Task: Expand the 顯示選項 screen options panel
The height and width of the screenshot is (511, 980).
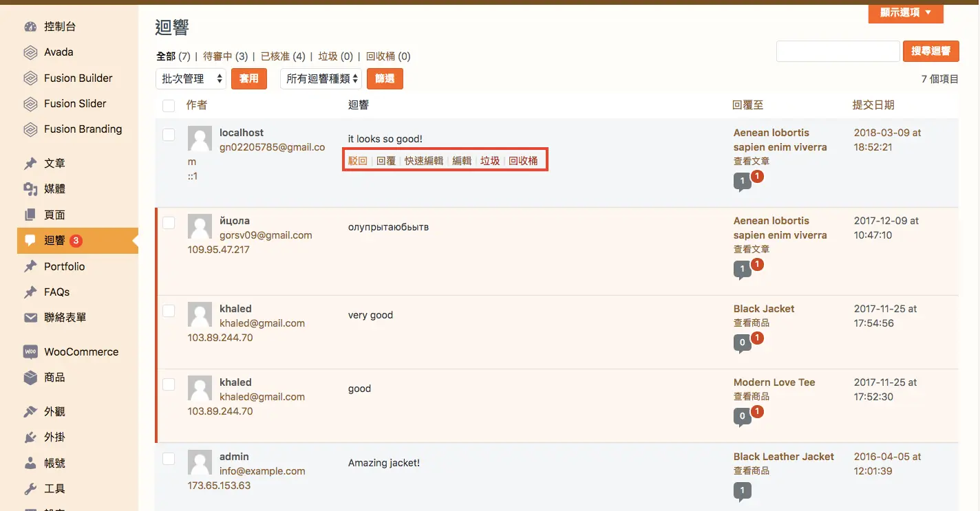Action: (x=906, y=12)
